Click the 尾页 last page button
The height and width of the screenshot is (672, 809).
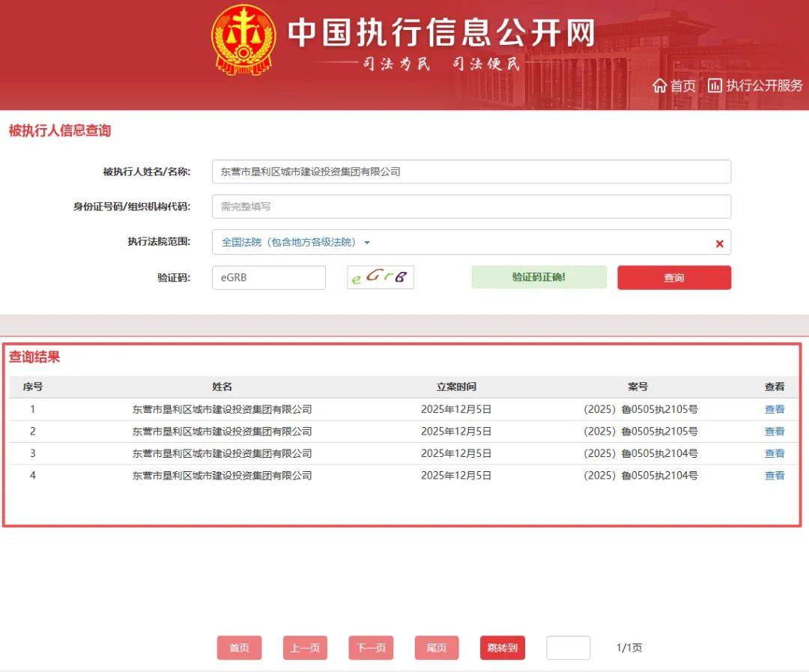coord(436,647)
